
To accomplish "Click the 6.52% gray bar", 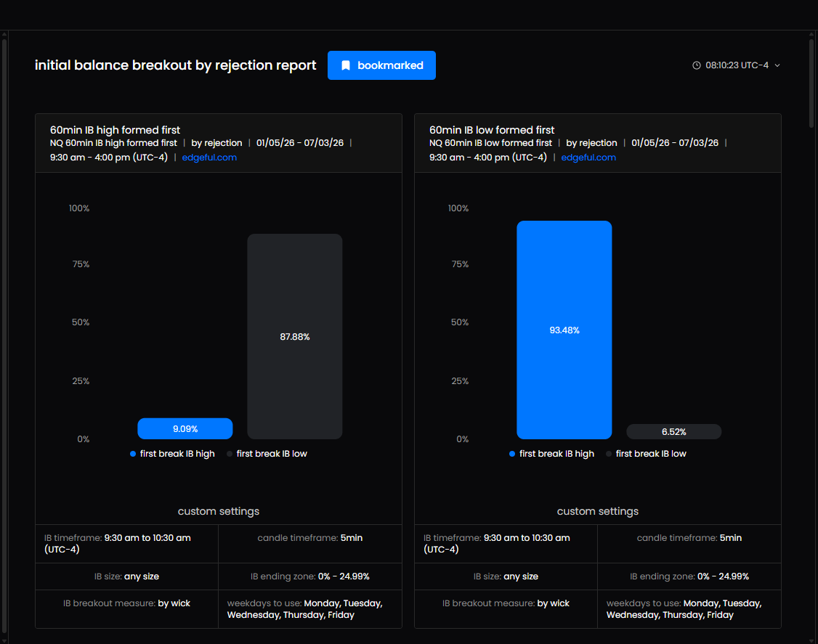I will pos(674,432).
